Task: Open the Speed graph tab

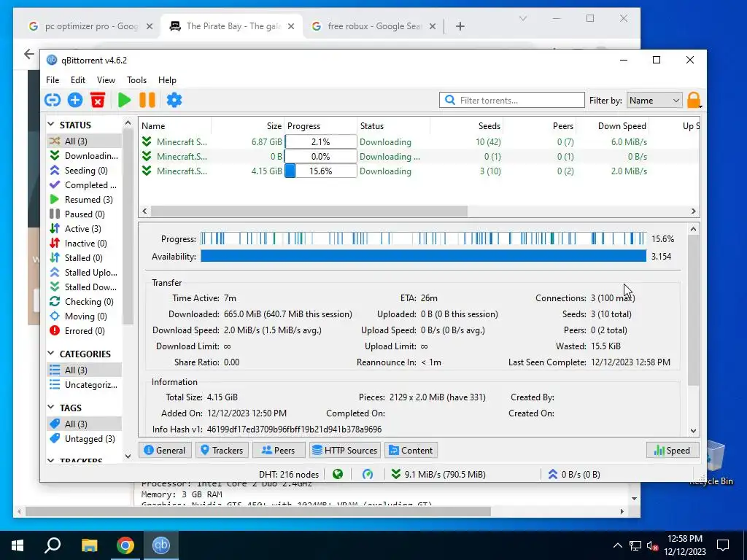Action: [672, 451]
